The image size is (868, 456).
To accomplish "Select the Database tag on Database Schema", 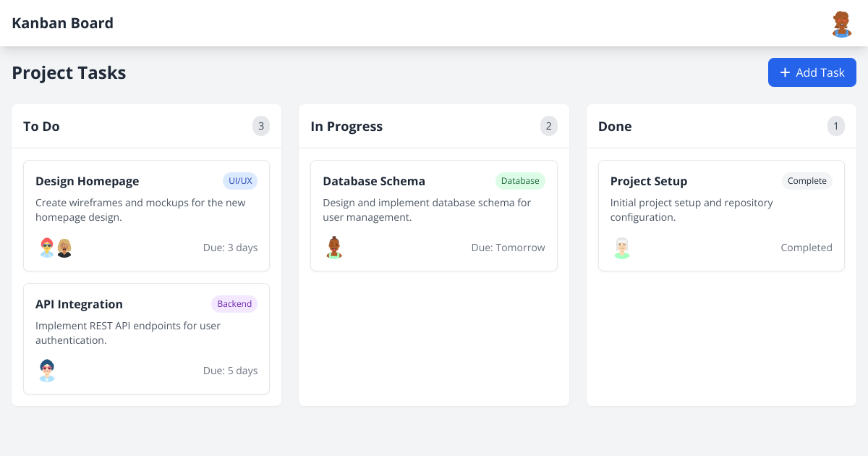I will click(520, 181).
